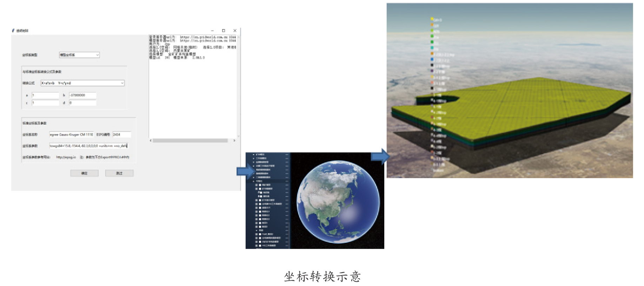Click the blue arrow pointing to the globe panel
Screen dimensions: 644x286
(245, 171)
